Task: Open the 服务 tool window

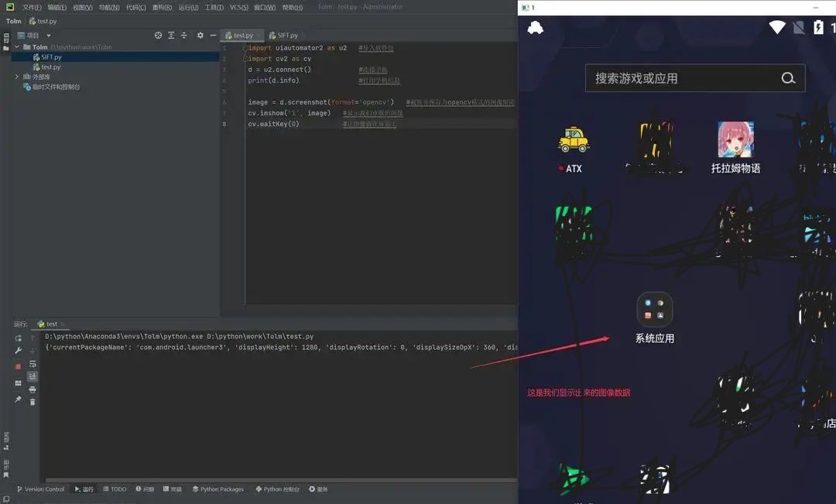Action: point(318,489)
